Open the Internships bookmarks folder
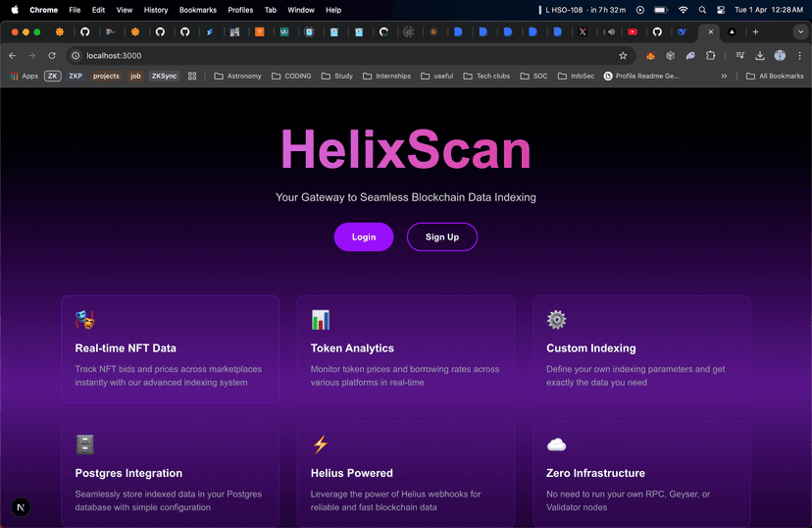The width and height of the screenshot is (812, 528). pyautogui.click(x=386, y=77)
